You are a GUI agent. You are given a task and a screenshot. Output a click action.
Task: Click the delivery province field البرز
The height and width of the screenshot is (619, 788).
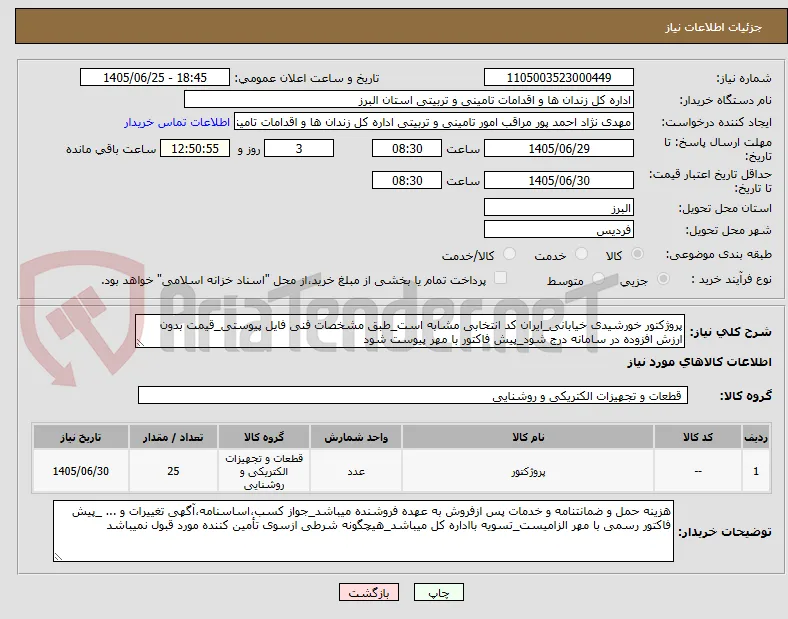point(559,208)
